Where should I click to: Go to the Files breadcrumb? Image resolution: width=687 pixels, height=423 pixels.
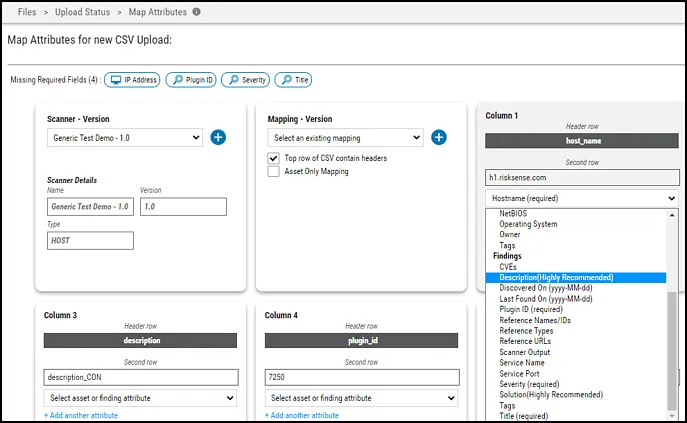click(x=27, y=12)
